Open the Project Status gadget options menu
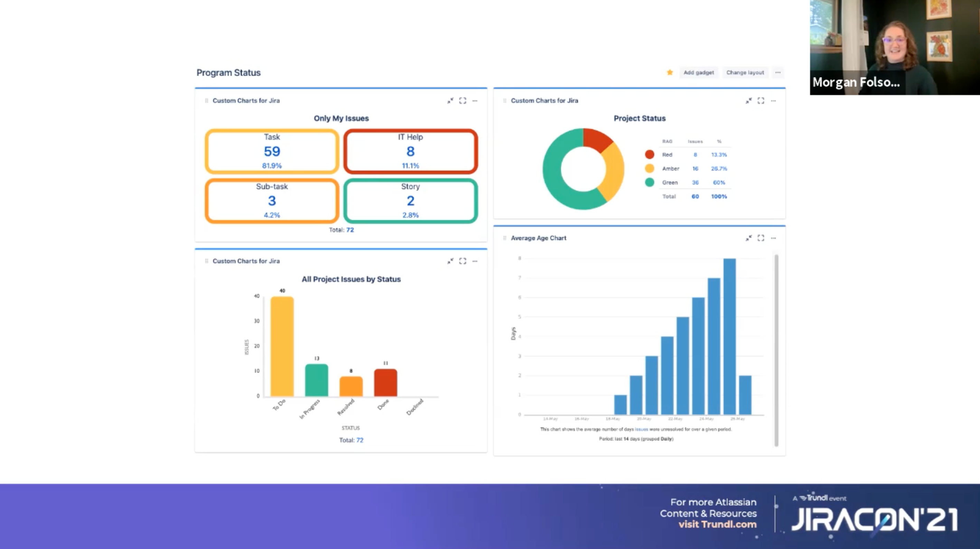The image size is (980, 549). point(773,101)
